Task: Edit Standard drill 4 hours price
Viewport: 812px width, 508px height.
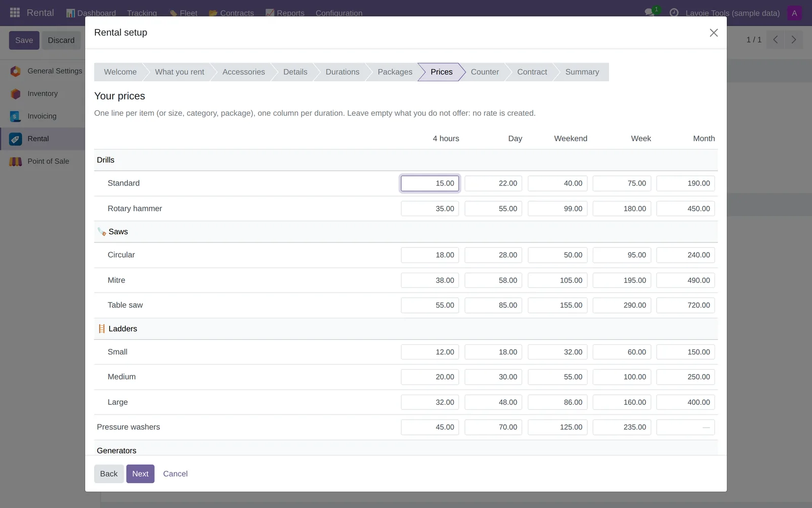Action: coord(430,183)
